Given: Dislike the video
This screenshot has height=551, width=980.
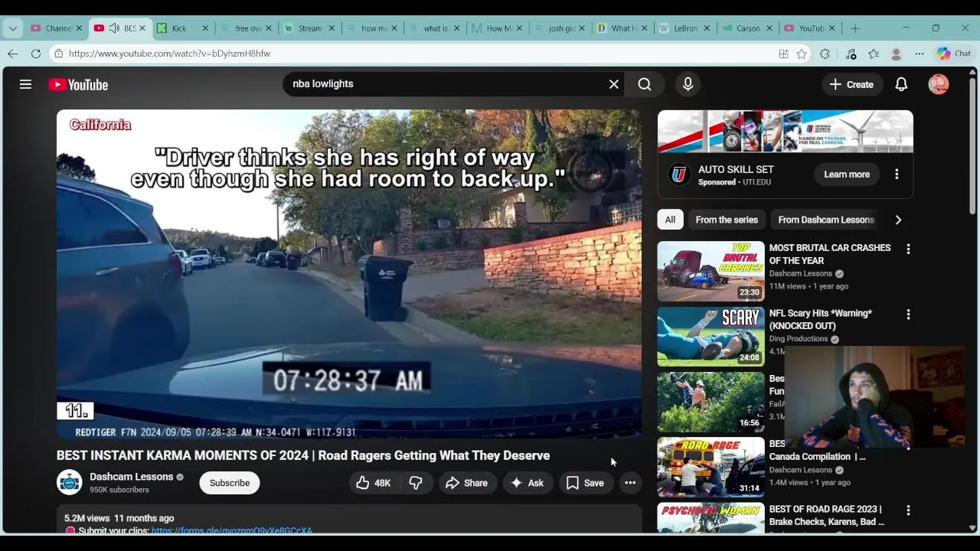Looking at the screenshot, I should [x=416, y=483].
